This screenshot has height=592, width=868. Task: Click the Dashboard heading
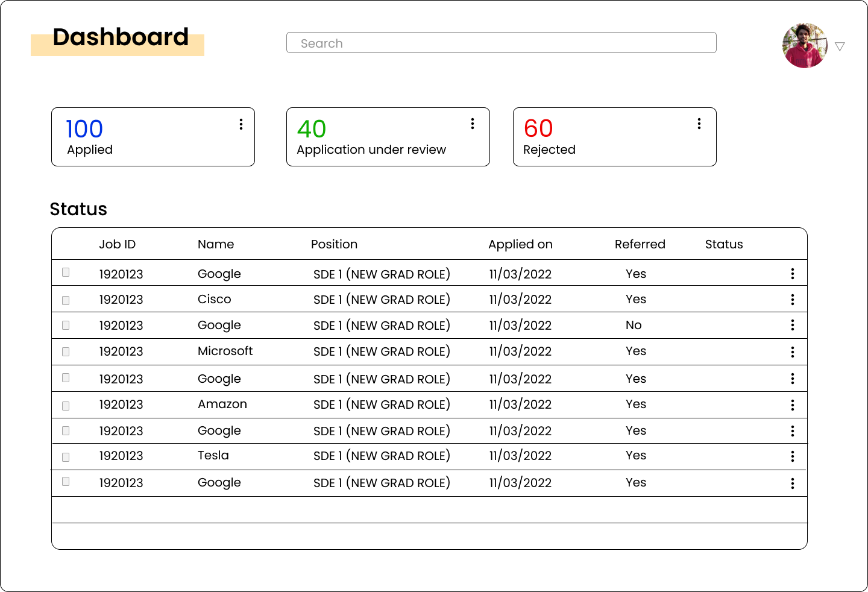[x=121, y=37]
